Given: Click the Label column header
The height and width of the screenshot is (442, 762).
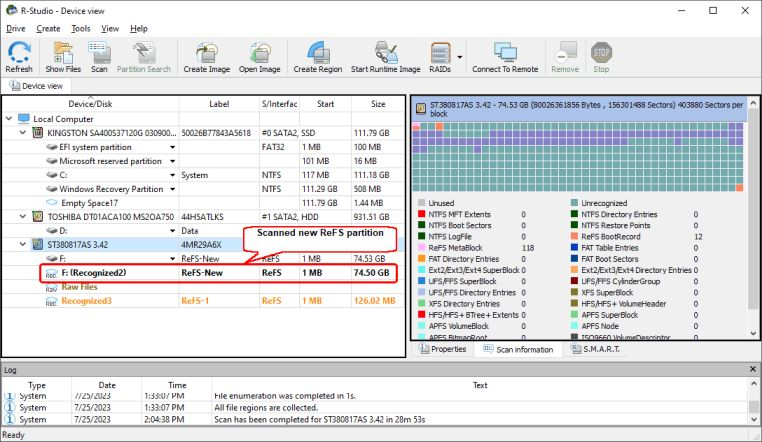Looking at the screenshot, I should click(219, 104).
